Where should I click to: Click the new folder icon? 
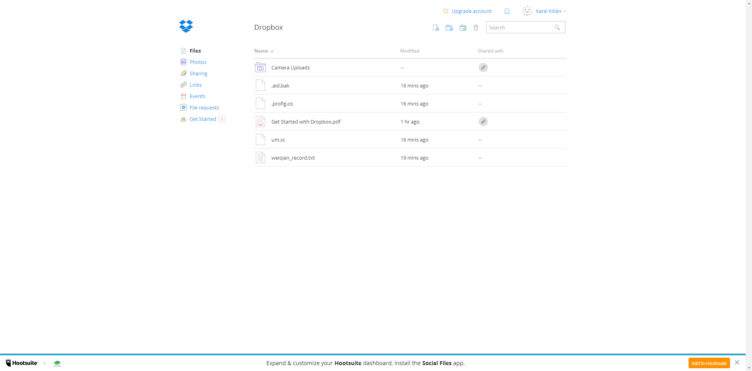(449, 28)
